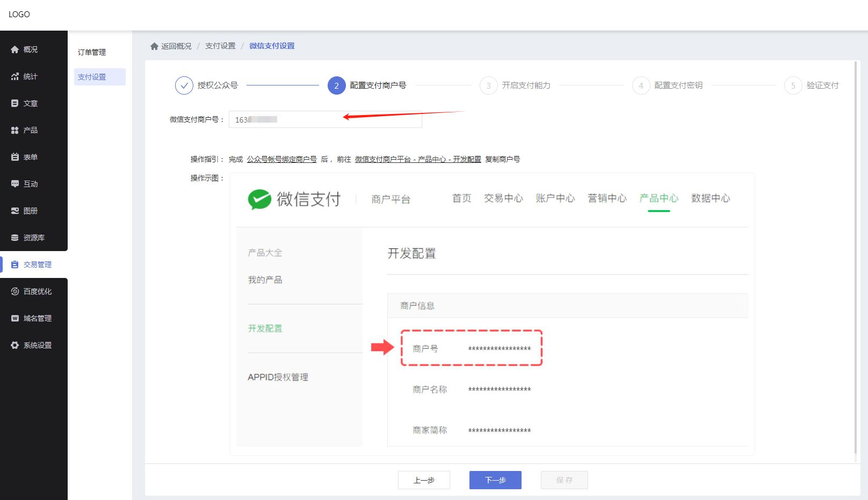Screen dimensions: 868x500
Task: Click the 系统设置 gear icon
Action: [15, 345]
